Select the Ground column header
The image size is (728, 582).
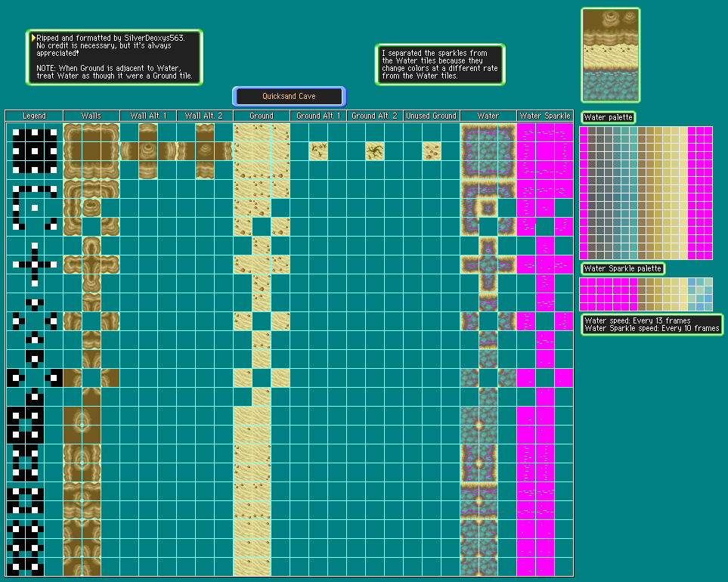[262, 116]
